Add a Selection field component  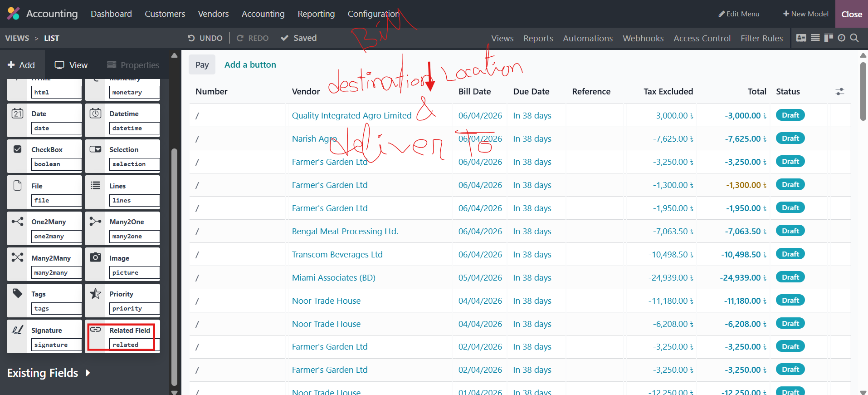click(122, 156)
